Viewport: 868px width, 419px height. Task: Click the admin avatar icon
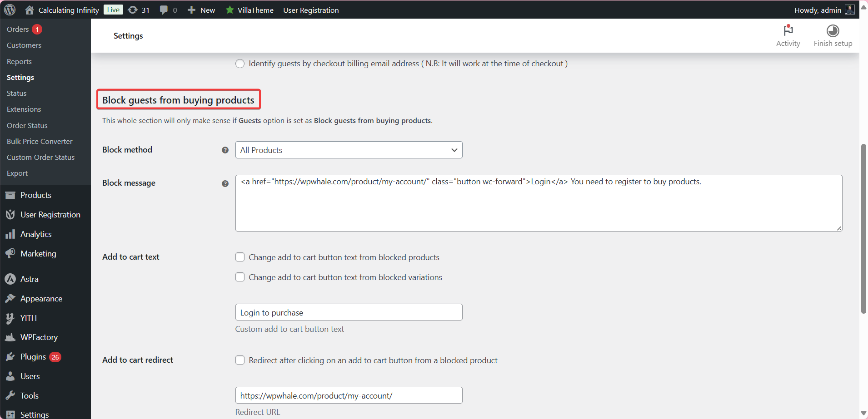pyautogui.click(x=849, y=10)
